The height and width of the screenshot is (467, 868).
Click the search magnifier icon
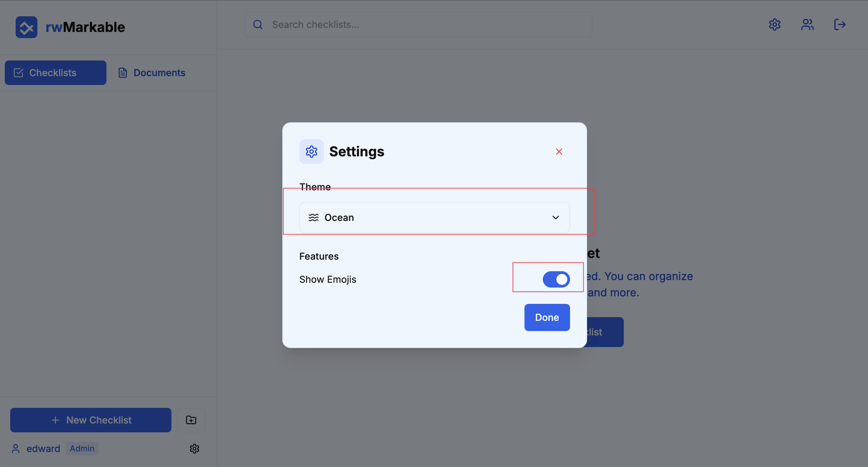(258, 24)
